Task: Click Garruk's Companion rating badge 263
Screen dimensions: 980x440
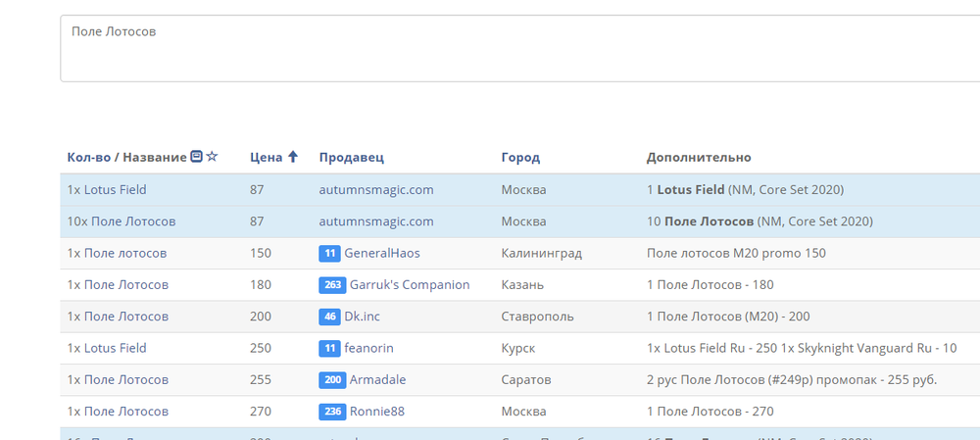Action: [x=332, y=285]
